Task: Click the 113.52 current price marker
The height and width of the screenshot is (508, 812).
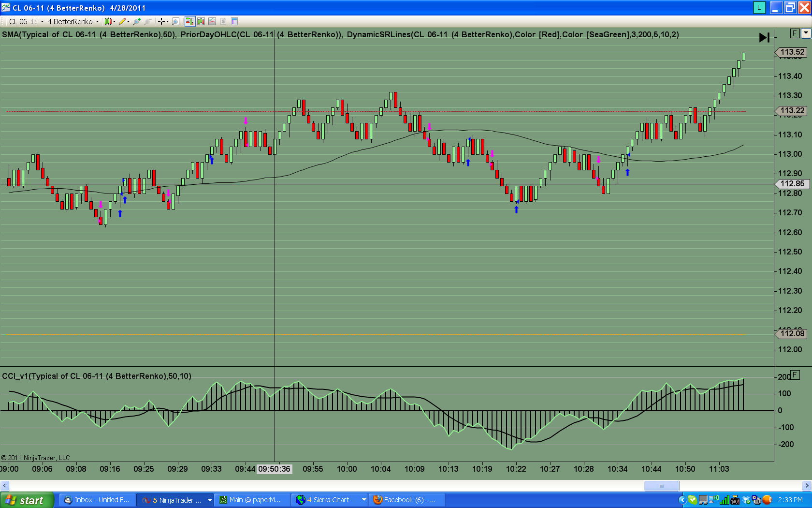Action: pos(792,52)
